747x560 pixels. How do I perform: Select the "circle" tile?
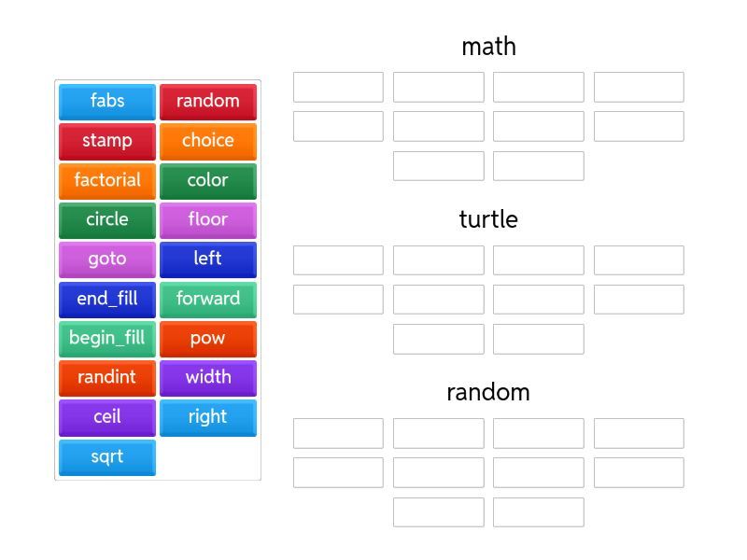point(107,219)
